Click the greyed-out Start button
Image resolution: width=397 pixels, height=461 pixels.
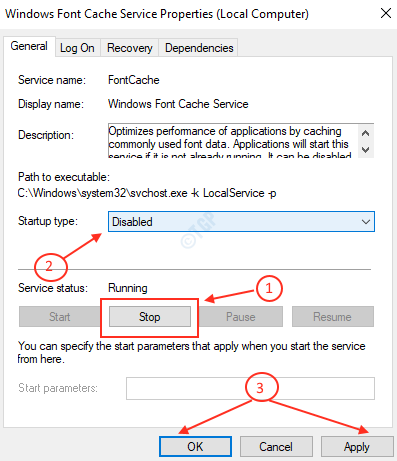pyautogui.click(x=60, y=317)
